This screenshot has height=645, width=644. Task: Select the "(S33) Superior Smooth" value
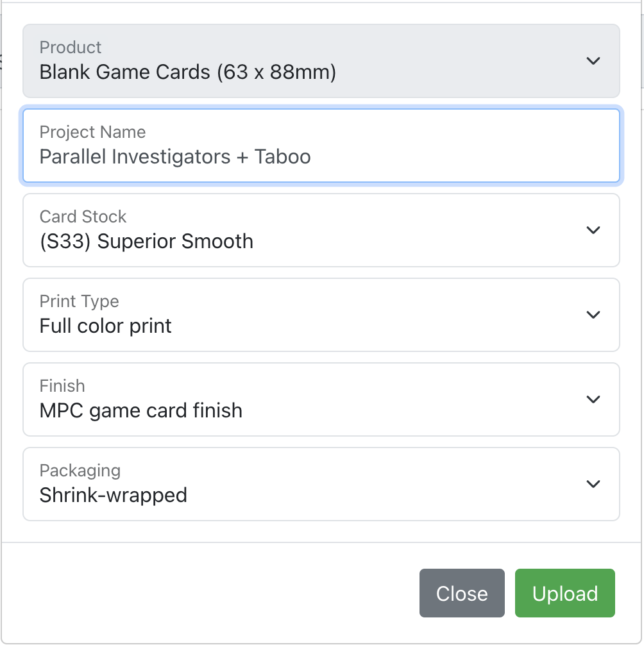146,242
